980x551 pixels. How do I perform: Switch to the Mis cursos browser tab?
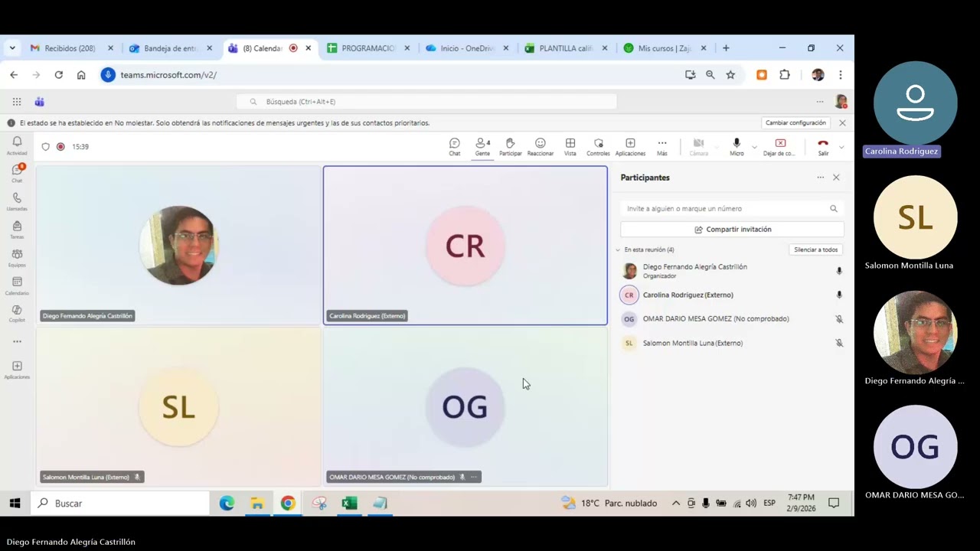(665, 48)
